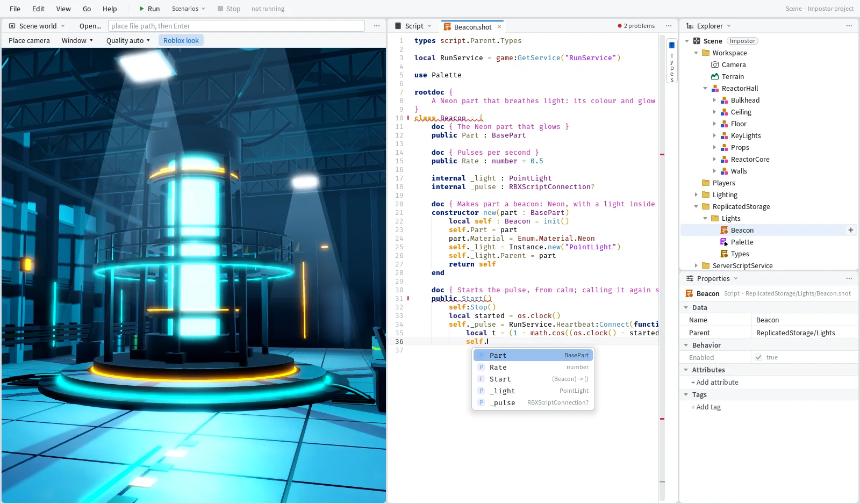Open the Scene world panel dropdown

(63, 26)
